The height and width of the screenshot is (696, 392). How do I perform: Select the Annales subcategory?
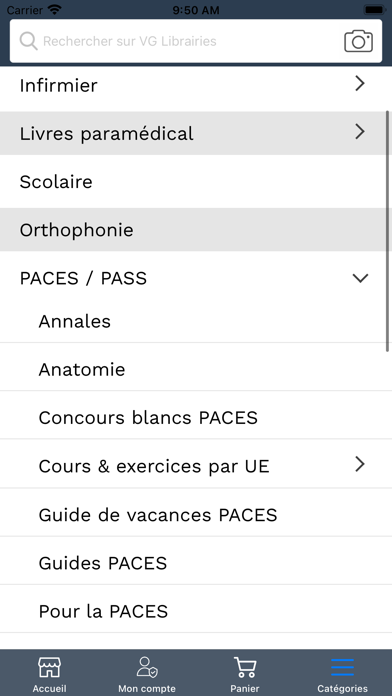tap(196, 321)
